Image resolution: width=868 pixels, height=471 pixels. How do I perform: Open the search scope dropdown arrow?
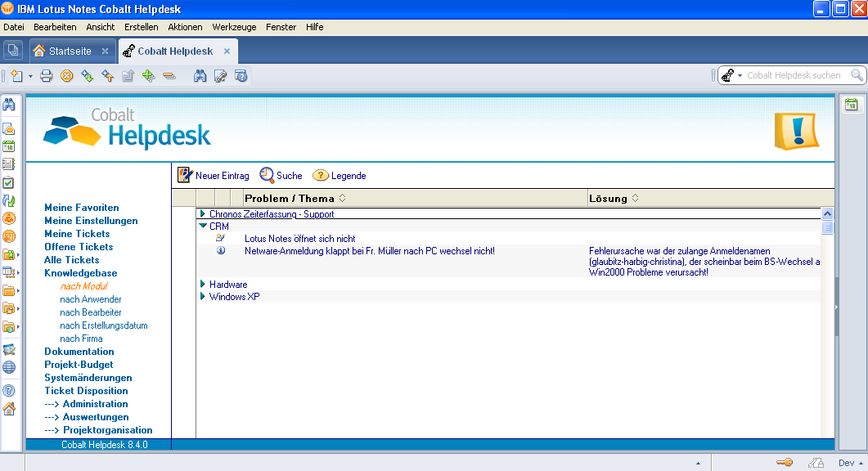pyautogui.click(x=740, y=75)
